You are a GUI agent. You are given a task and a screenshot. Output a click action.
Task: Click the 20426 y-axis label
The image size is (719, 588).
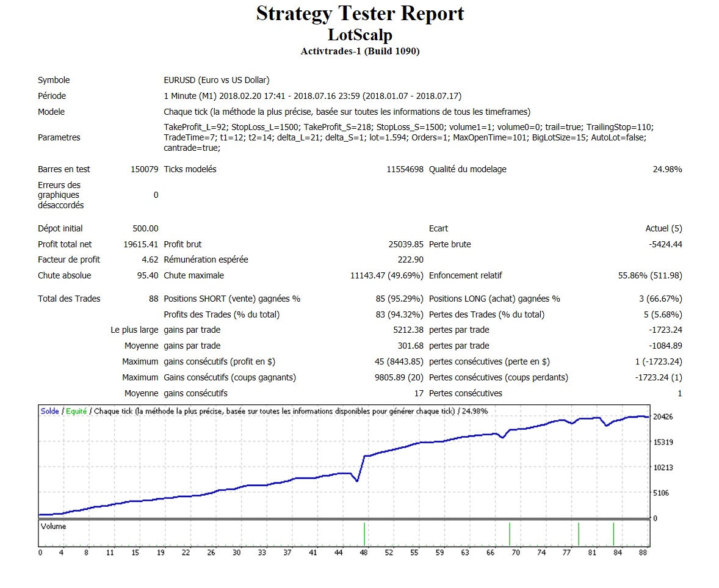point(663,417)
